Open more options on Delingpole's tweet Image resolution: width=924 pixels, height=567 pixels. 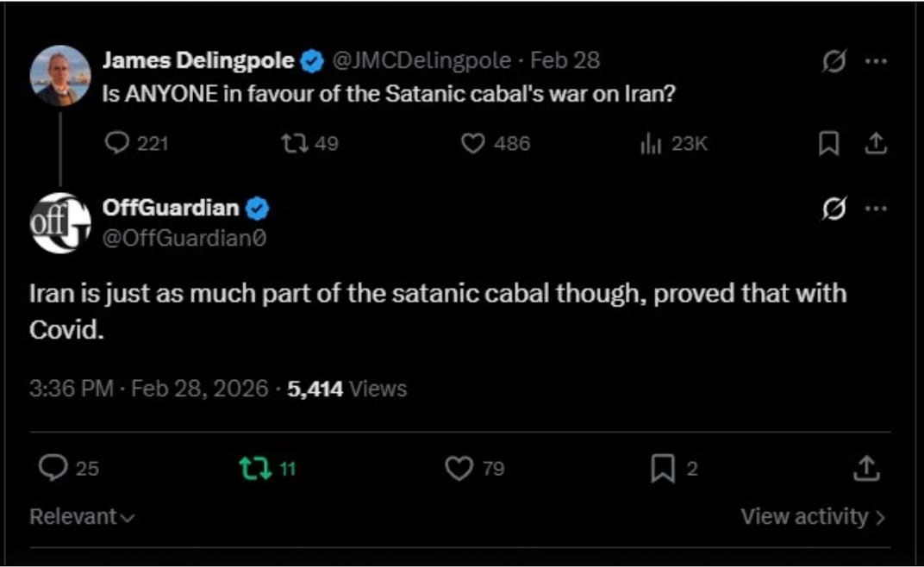click(876, 62)
